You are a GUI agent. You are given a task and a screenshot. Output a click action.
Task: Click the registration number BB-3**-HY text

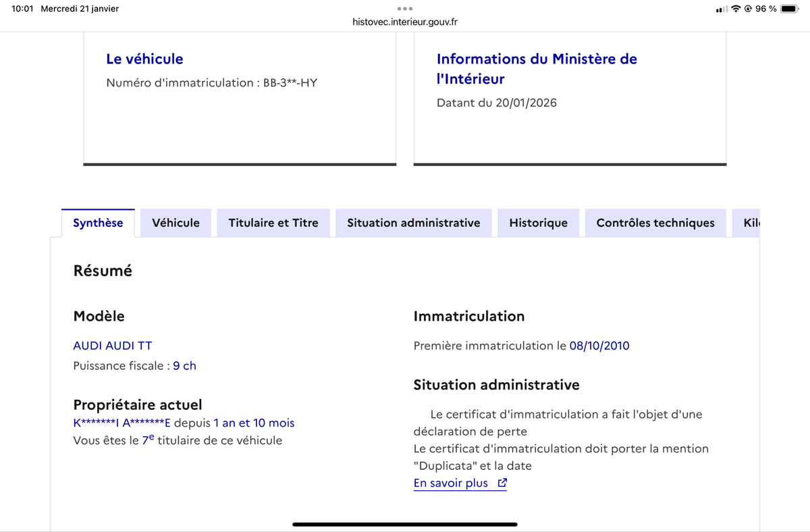click(290, 83)
